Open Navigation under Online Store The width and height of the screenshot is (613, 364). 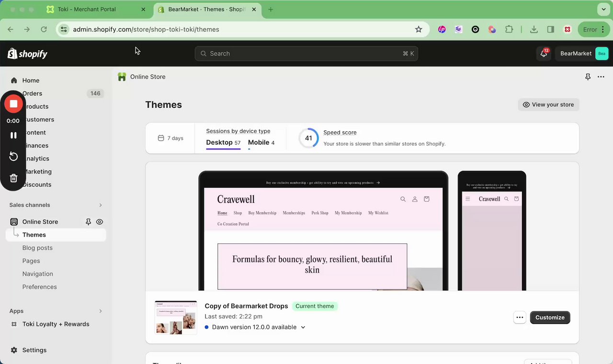(x=37, y=274)
